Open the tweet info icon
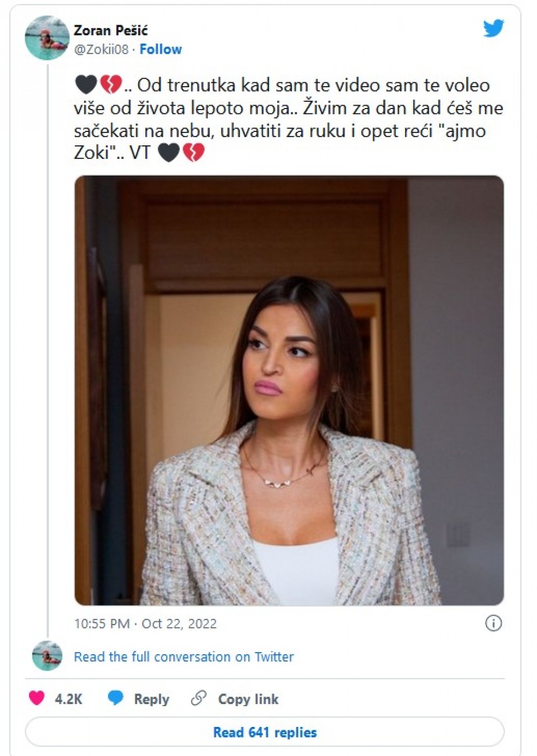This screenshot has height=756, width=537. pyautogui.click(x=493, y=623)
